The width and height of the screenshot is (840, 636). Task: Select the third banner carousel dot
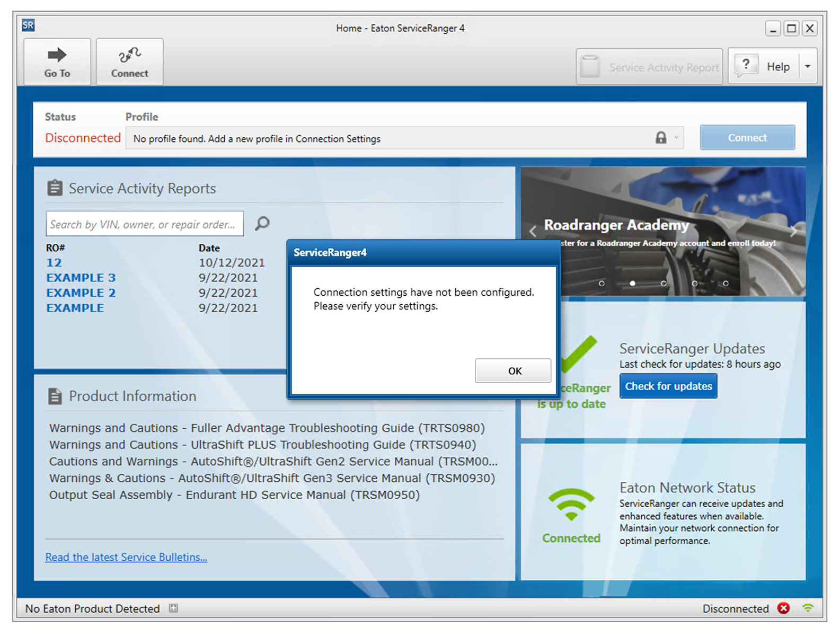coord(664,284)
